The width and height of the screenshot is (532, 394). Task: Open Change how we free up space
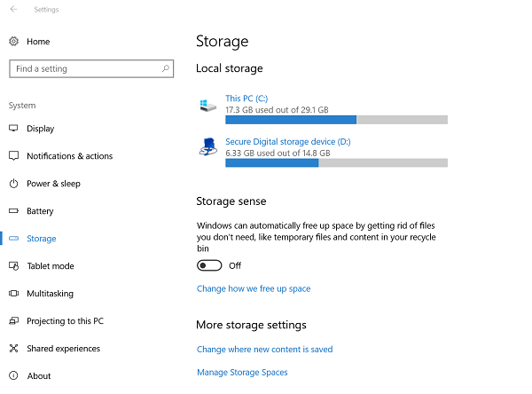pos(254,288)
